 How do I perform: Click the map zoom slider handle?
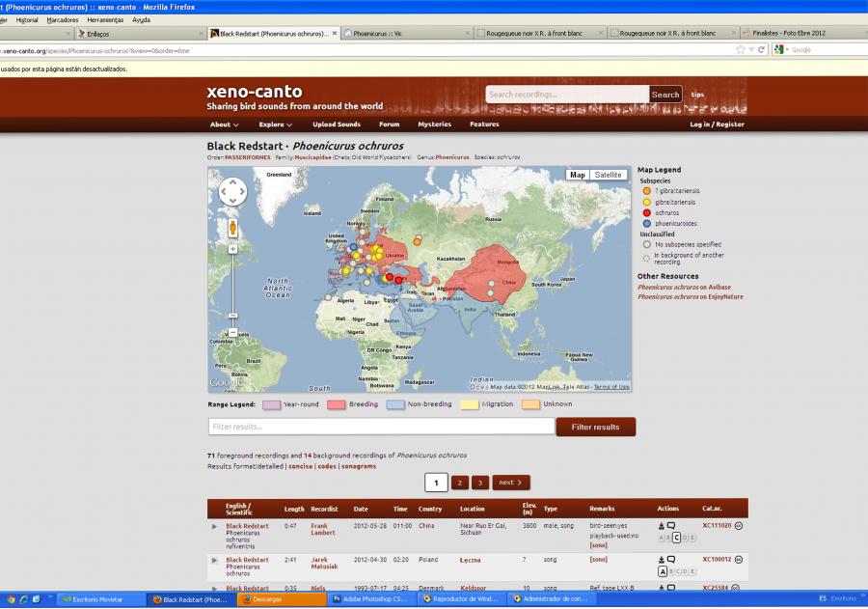tap(233, 316)
